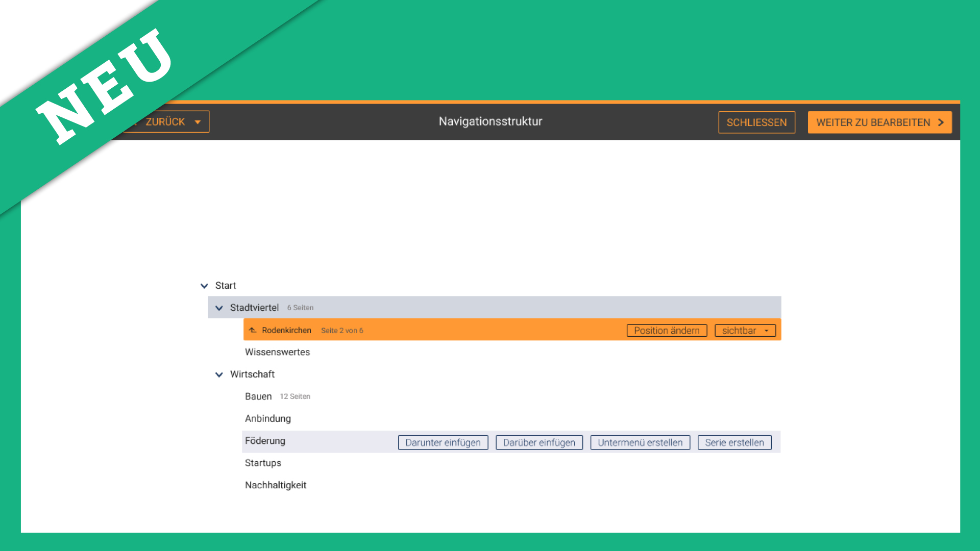Click the ZURÜCK button label
The image size is (980, 551).
[165, 122]
